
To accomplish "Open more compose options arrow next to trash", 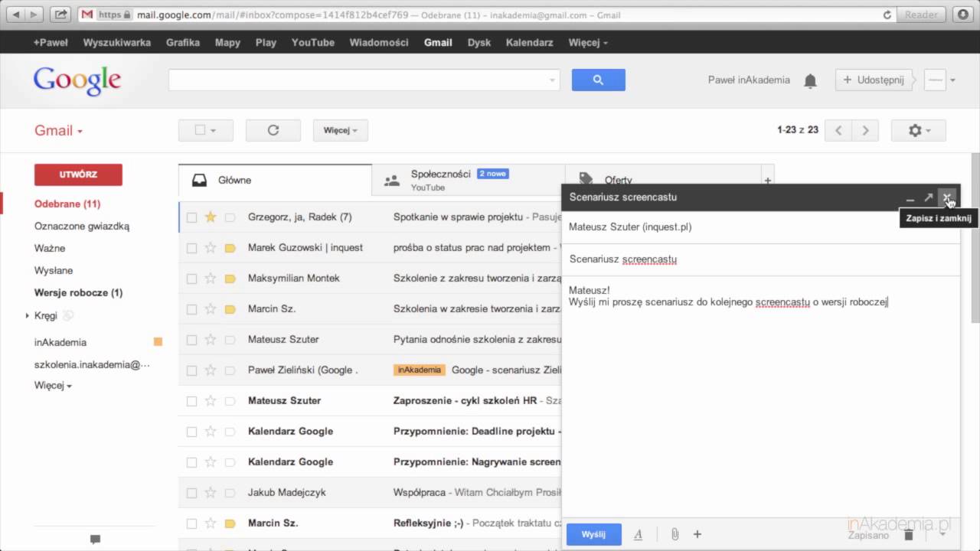I will [x=943, y=534].
